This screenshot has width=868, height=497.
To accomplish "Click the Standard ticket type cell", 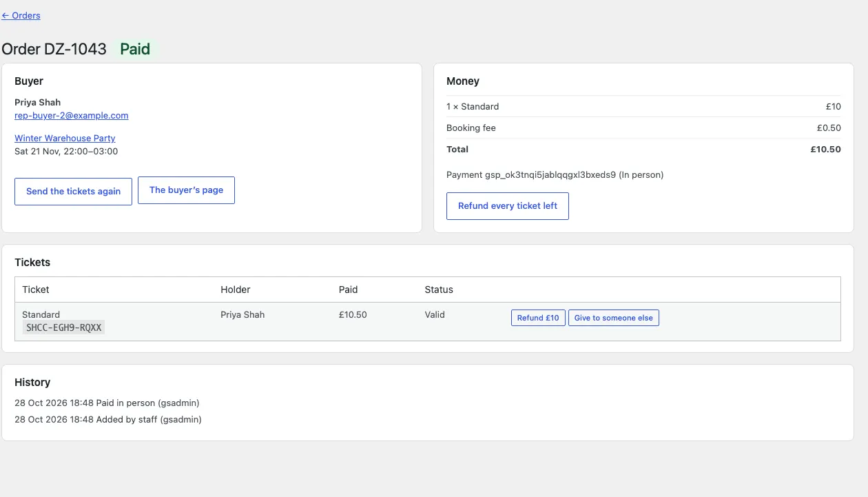I will pyautogui.click(x=41, y=314).
